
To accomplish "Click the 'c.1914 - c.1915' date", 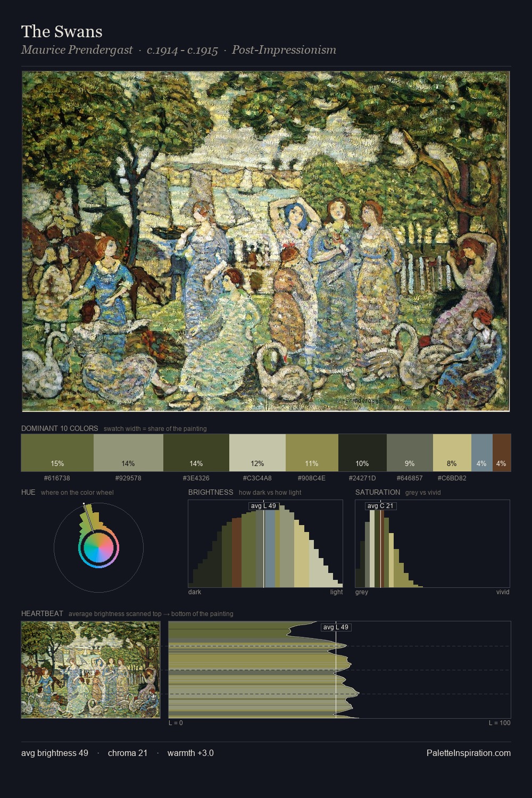I will coord(182,50).
